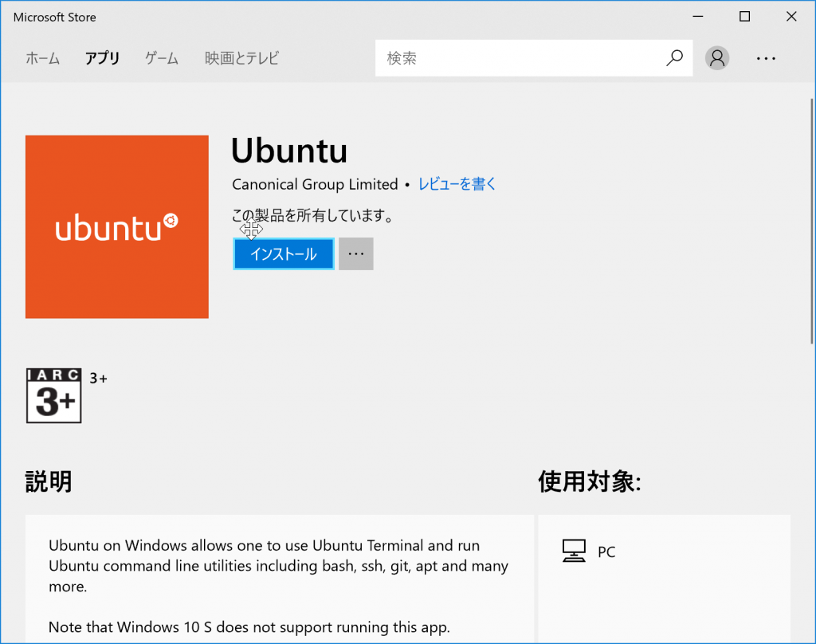This screenshot has width=816, height=644.
Task: Click the PC device icon
Action: tap(574, 551)
